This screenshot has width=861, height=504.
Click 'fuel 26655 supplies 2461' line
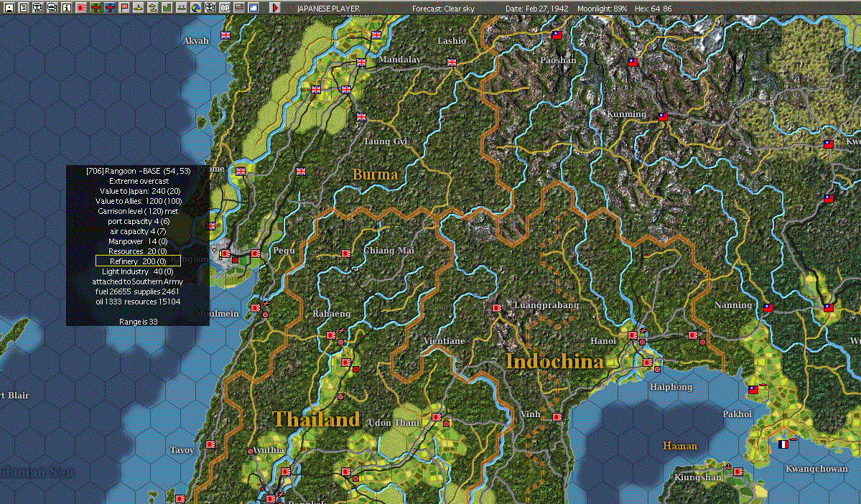point(137,291)
